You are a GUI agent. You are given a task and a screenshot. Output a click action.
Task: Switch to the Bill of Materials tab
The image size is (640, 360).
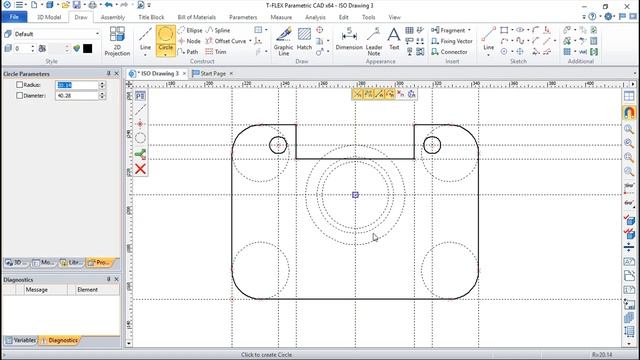click(x=196, y=17)
